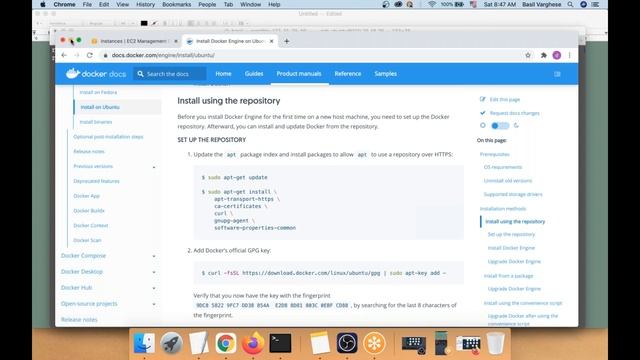The image size is (640, 360).
Task: Open the Reference docs tab
Action: (348, 74)
